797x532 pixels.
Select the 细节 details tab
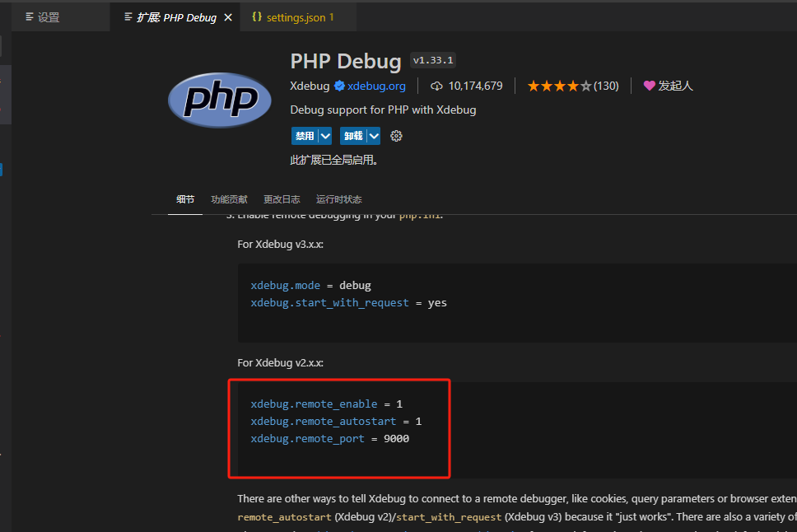click(x=185, y=199)
